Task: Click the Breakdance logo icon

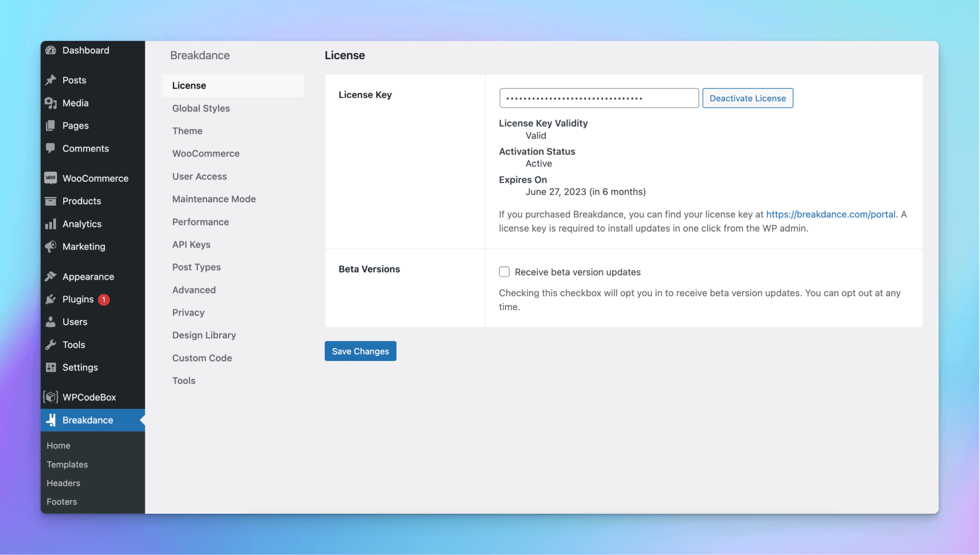Action: [51, 420]
